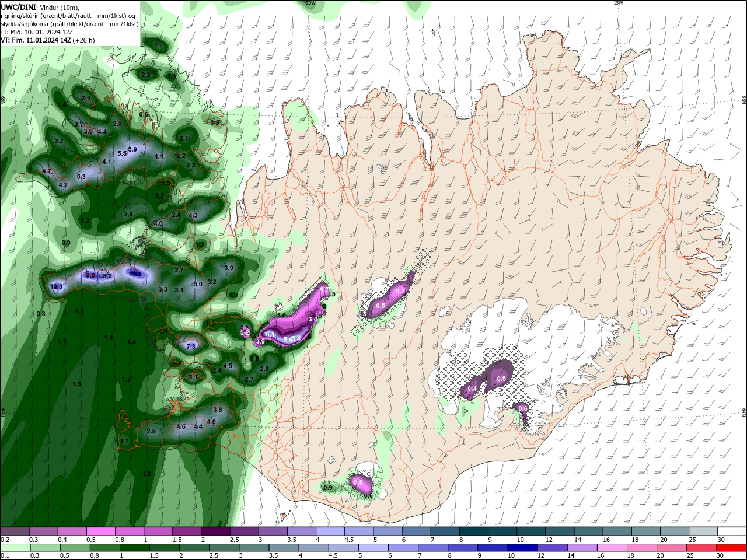The width and height of the screenshot is (747, 560).
Task: Click the 7.3 precipitation value on the map
Action: 191,346
